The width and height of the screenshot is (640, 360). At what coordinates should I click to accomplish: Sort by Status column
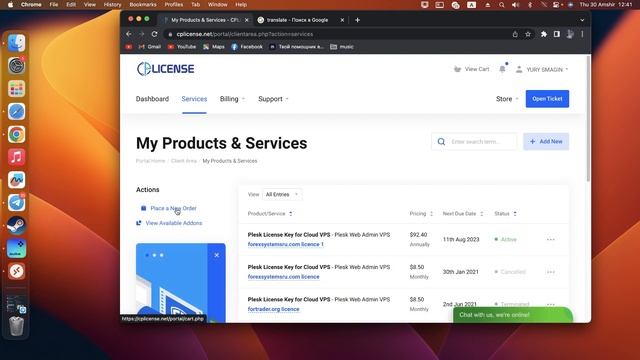point(505,214)
